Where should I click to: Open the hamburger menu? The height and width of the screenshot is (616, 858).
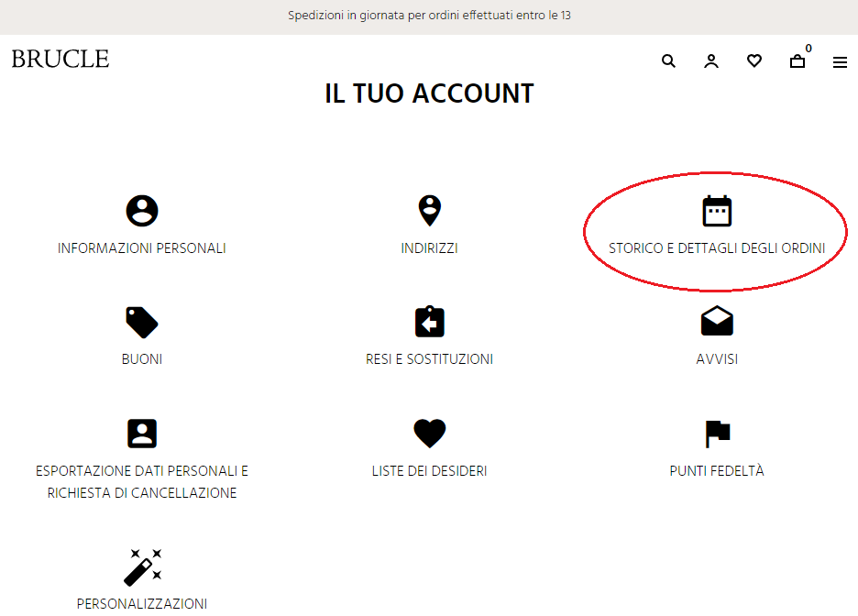pos(840,62)
